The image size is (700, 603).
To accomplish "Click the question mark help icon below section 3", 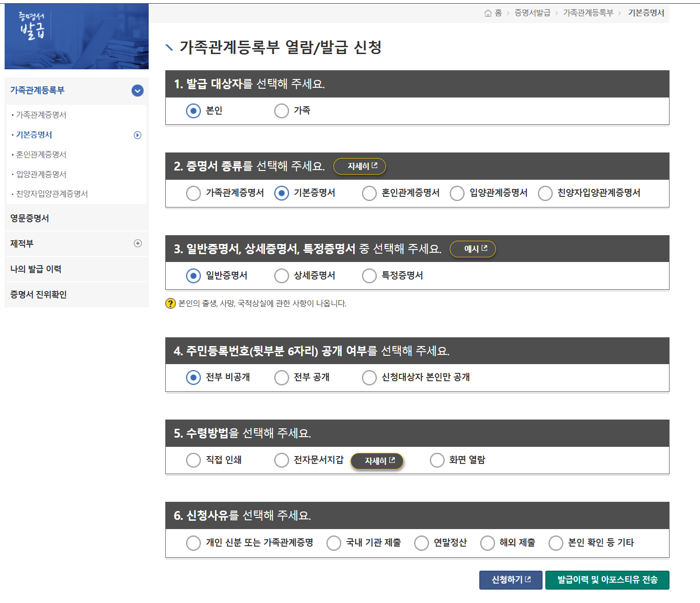I will (x=169, y=303).
